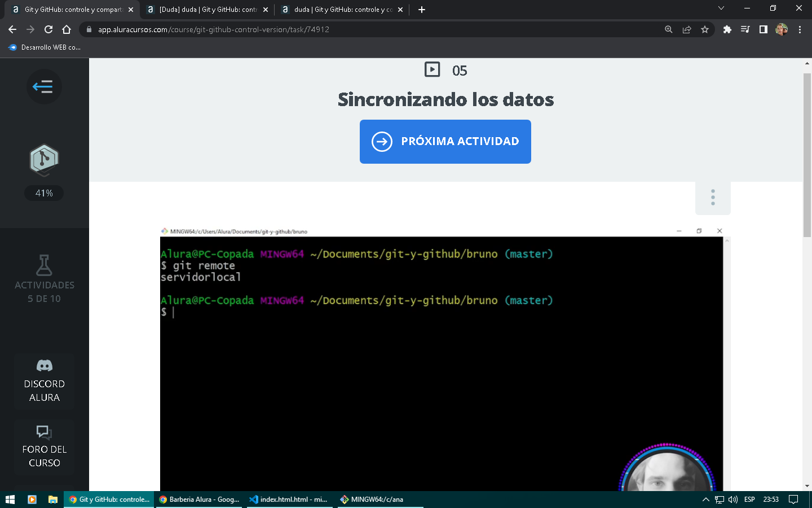Open the zoom level magnifier icon
Image resolution: width=812 pixels, height=508 pixels.
(x=669, y=29)
